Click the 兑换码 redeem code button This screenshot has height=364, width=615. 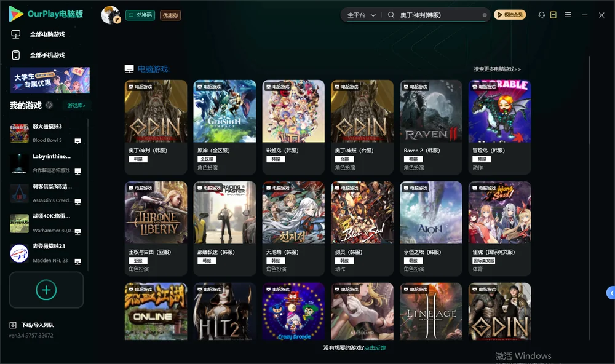pos(140,15)
